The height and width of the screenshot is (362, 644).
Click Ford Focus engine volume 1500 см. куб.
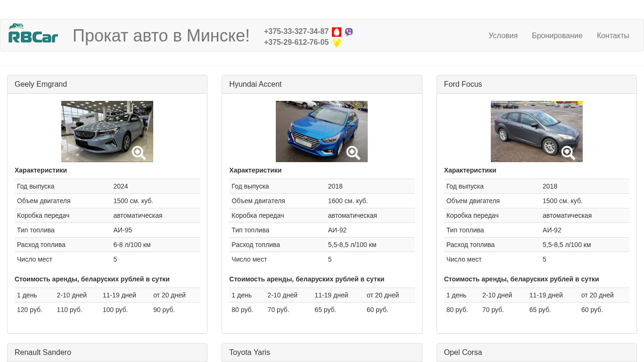coord(562,201)
